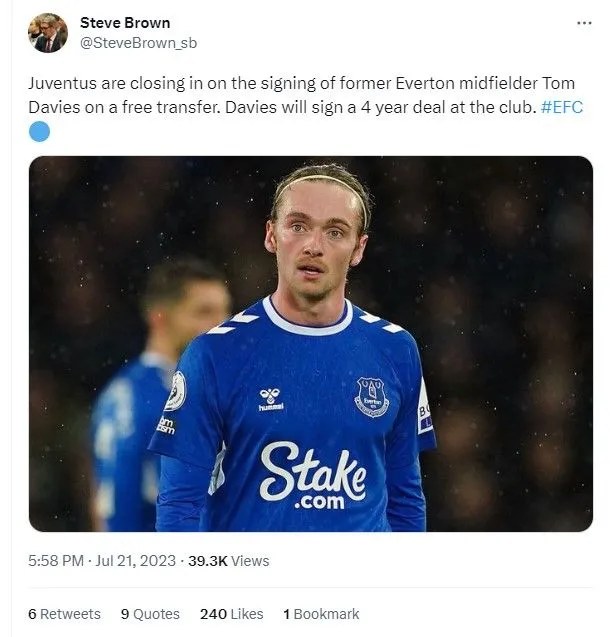610x637 pixels.
Task: Click the Stake.com logo on the jersey
Action: [313, 473]
